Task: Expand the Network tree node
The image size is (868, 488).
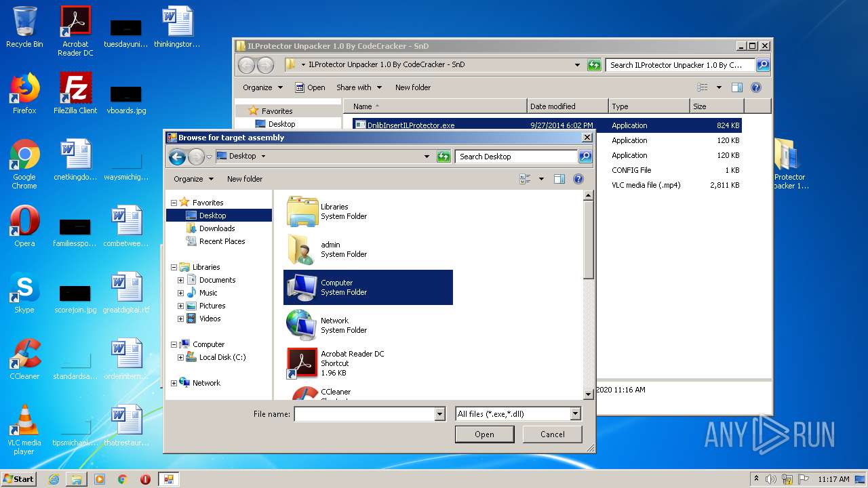Action: pos(174,383)
